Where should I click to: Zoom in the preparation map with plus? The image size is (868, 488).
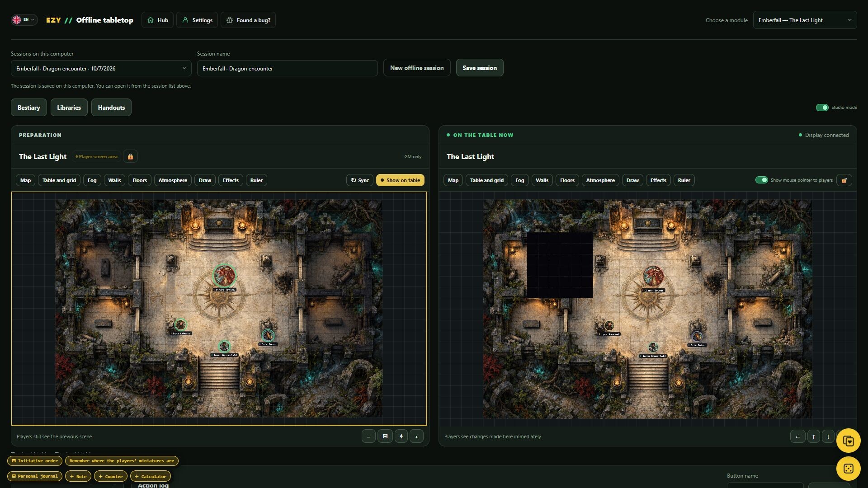(416, 436)
